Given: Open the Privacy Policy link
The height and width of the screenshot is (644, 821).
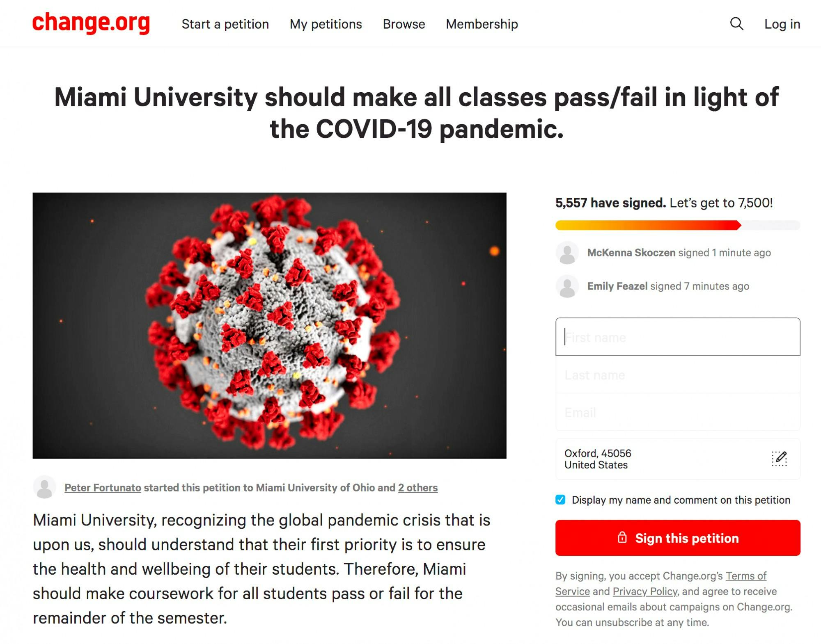Looking at the screenshot, I should pyautogui.click(x=644, y=591).
